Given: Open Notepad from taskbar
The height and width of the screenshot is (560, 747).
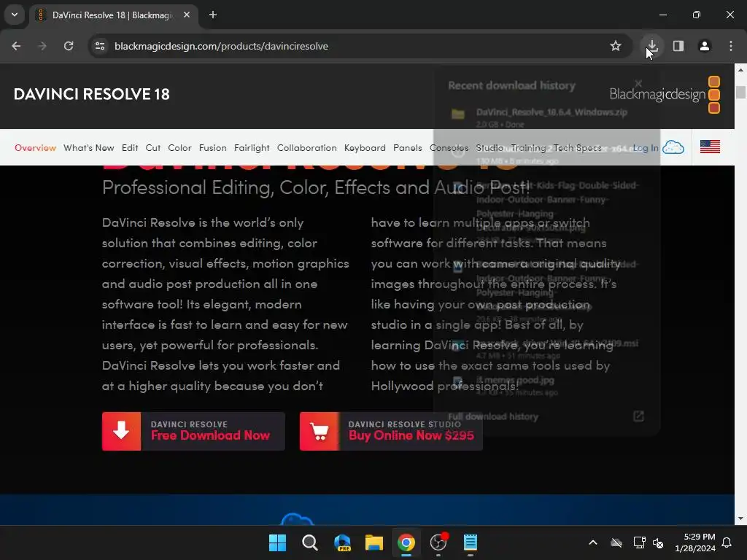Looking at the screenshot, I should [471, 542].
